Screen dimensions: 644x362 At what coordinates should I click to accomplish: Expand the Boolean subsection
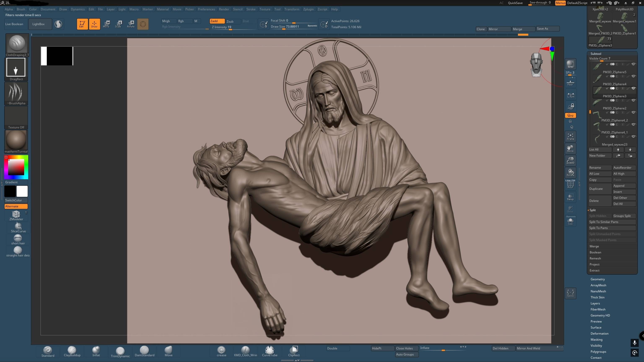pyautogui.click(x=595, y=252)
